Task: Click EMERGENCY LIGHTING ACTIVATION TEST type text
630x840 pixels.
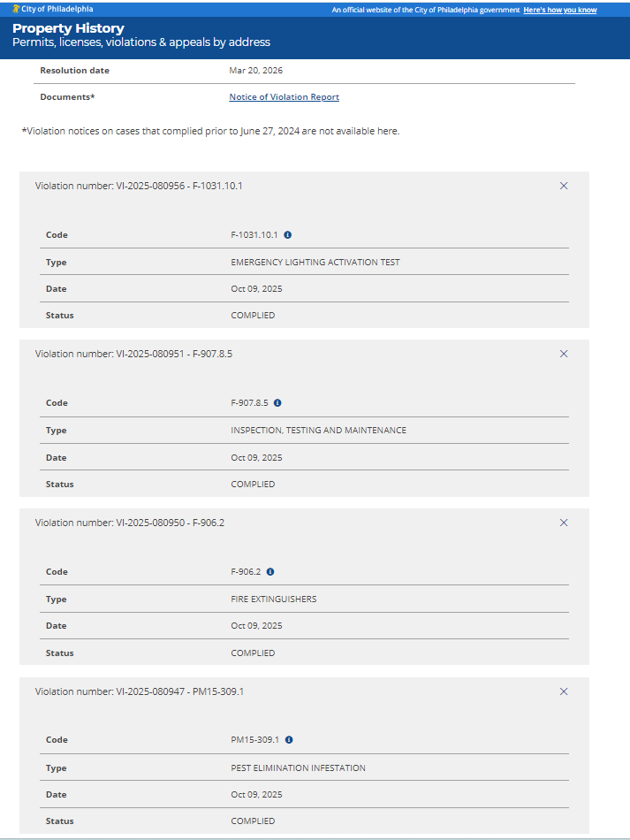Action: 315,263
